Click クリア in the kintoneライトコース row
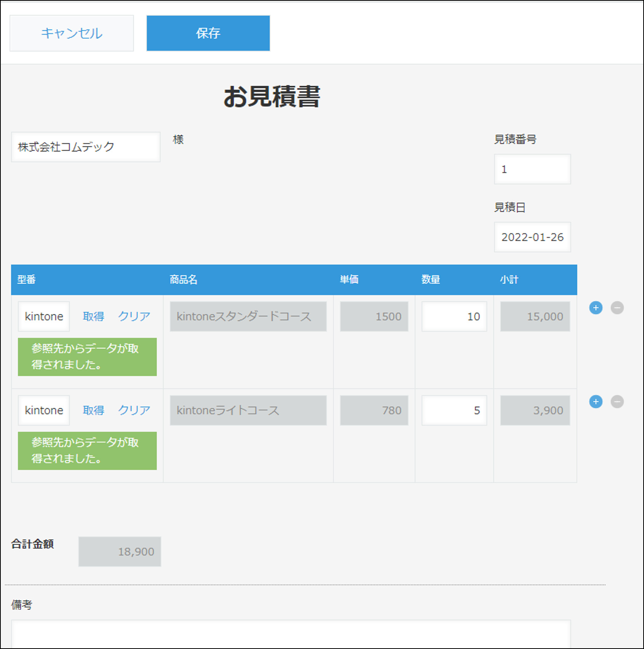 click(134, 410)
